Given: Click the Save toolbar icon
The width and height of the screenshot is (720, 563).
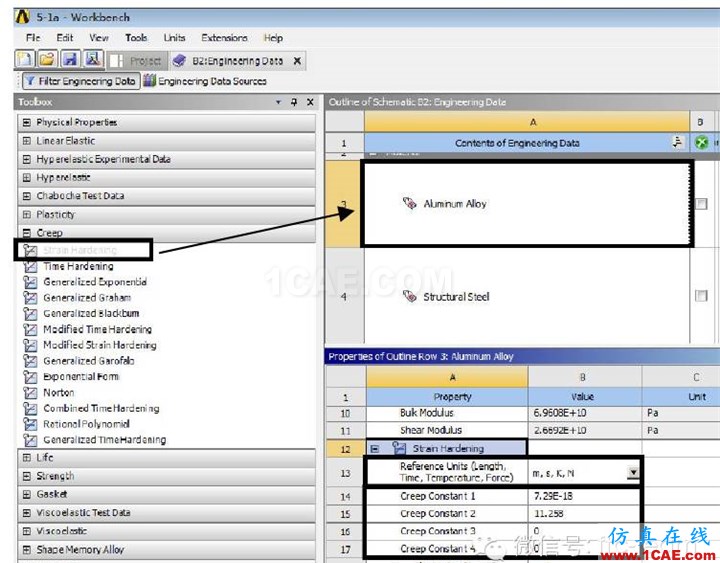Looking at the screenshot, I should pos(70,59).
